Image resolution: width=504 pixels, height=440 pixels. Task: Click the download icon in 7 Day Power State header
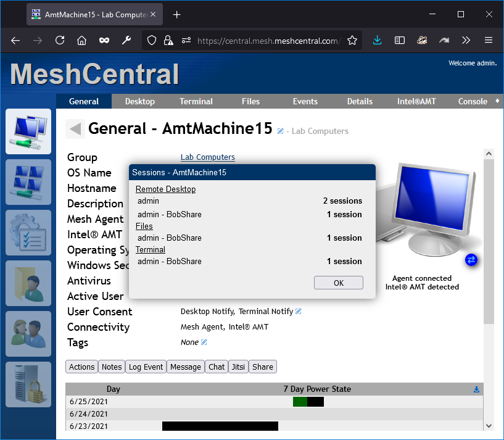click(x=476, y=389)
